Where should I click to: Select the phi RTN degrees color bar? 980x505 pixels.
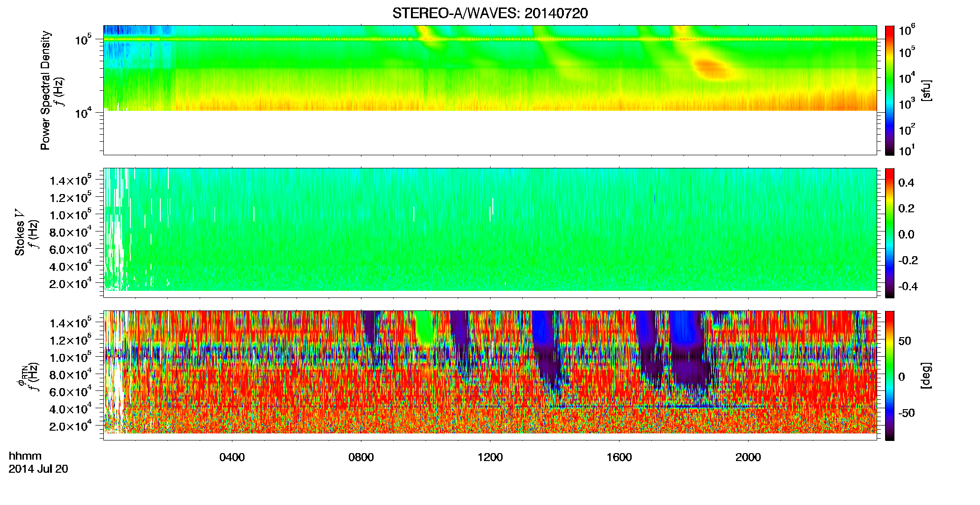tap(890, 375)
